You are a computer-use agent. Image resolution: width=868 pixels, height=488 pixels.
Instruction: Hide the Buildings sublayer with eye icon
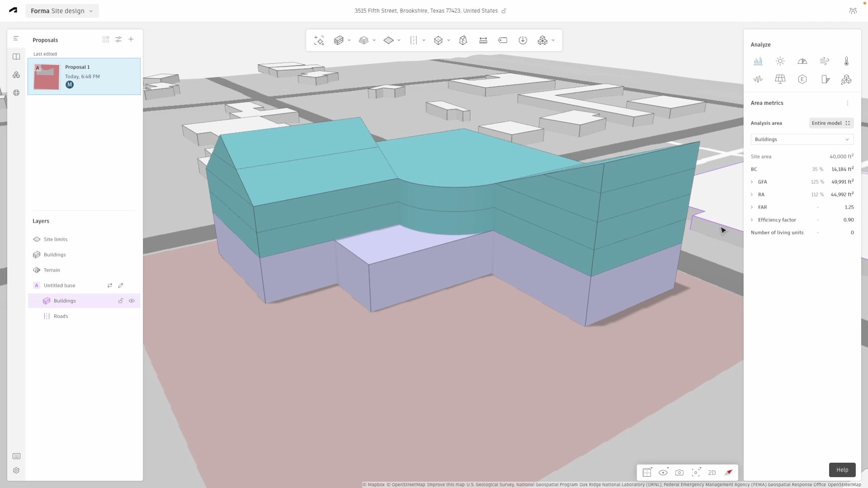[132, 301]
